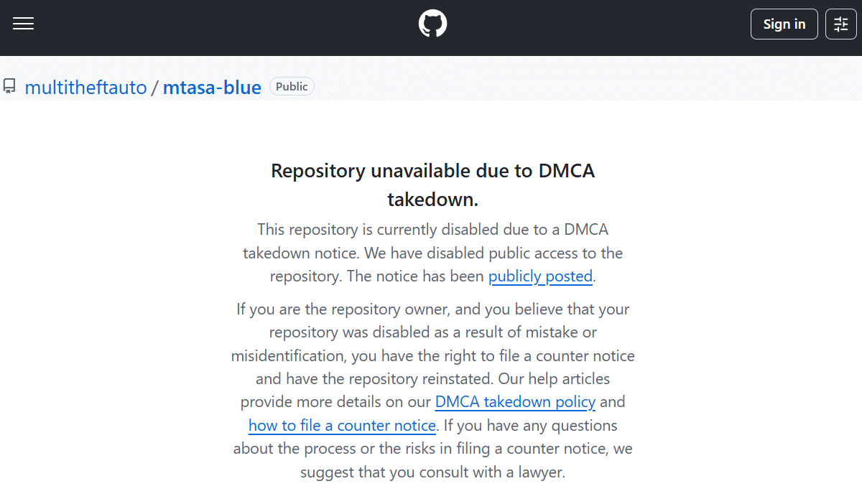Expand the global navigation hamburger

pos(23,23)
